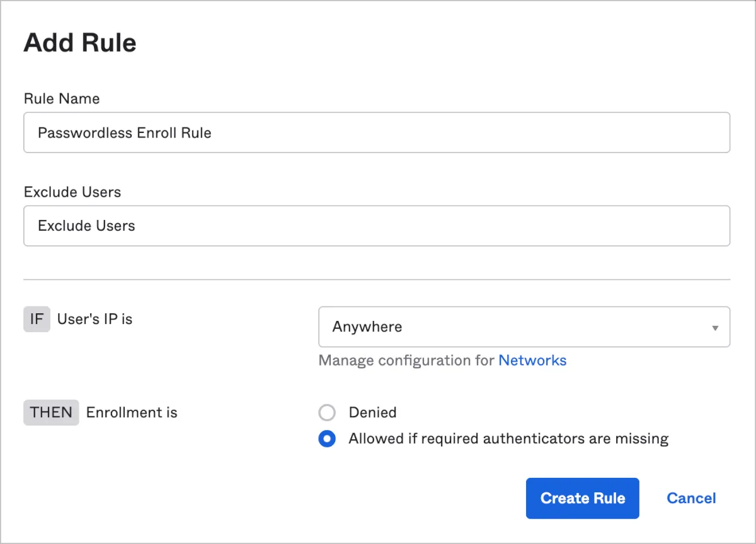Click the Enrollment is label
Viewport: 756px width, 544px height.
pos(132,413)
